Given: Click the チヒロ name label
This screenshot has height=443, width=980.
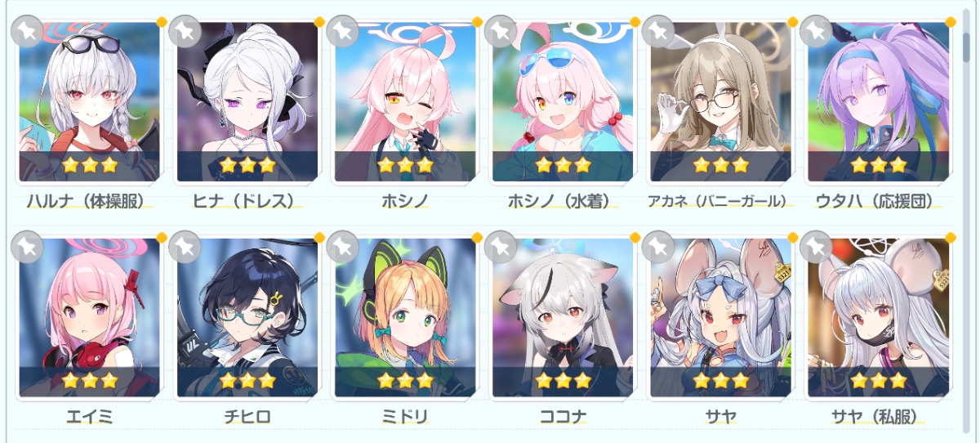Looking at the screenshot, I should click(x=247, y=417).
